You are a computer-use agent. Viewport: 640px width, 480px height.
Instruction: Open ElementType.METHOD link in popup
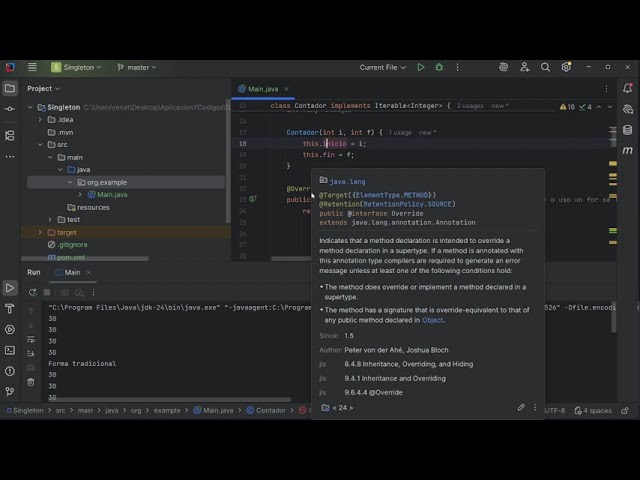coord(392,195)
